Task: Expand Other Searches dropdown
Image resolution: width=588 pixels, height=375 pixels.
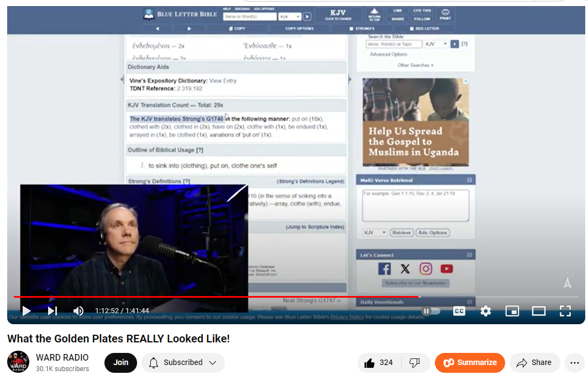Action: [416, 65]
